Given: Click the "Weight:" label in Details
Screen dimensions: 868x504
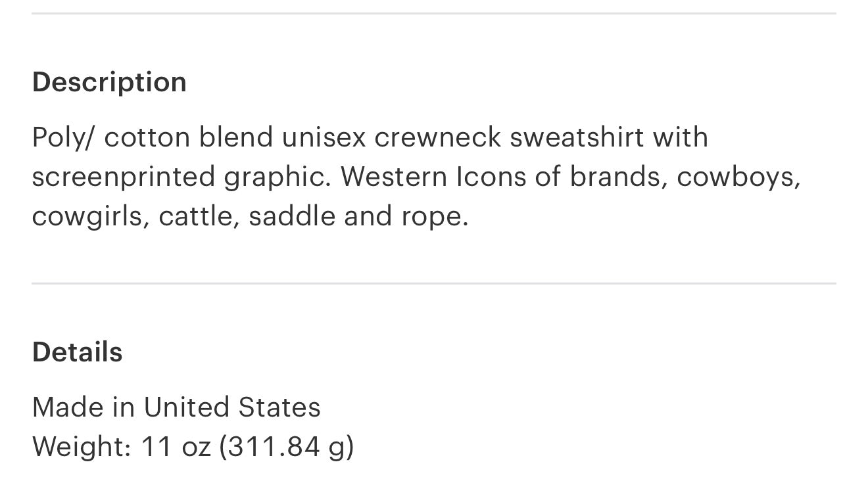Looking at the screenshot, I should pyautogui.click(x=82, y=447).
